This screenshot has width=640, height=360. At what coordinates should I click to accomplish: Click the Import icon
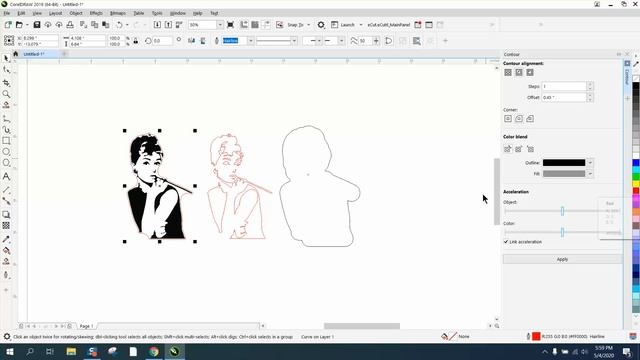tap(157, 25)
